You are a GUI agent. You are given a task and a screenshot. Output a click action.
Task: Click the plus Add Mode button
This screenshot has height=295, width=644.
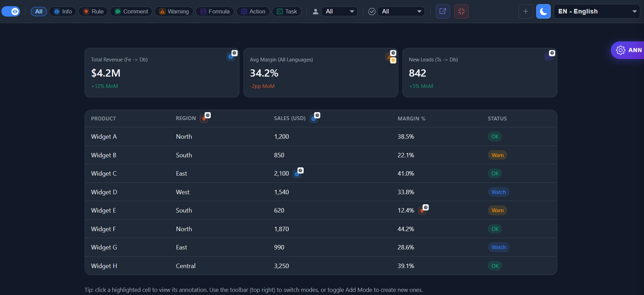point(525,11)
